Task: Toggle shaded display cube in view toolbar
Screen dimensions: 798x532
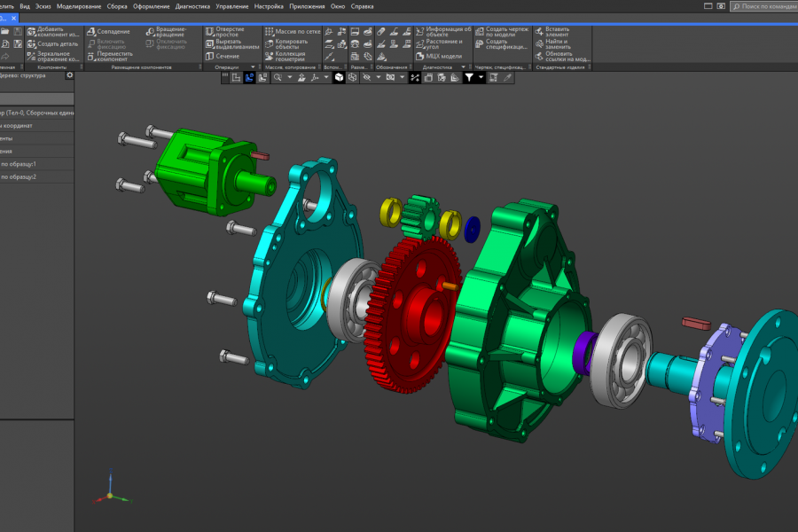Action: click(339, 77)
